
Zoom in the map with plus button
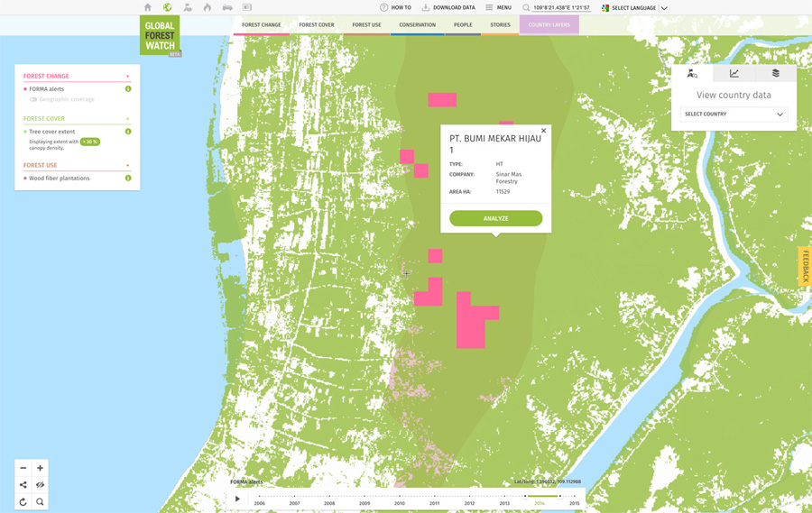(x=40, y=468)
